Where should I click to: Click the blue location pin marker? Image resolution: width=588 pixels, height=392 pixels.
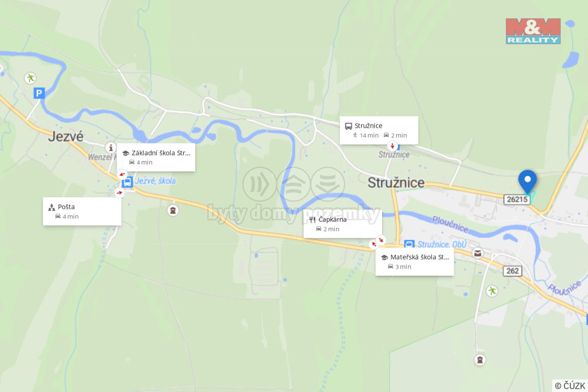[528, 181]
